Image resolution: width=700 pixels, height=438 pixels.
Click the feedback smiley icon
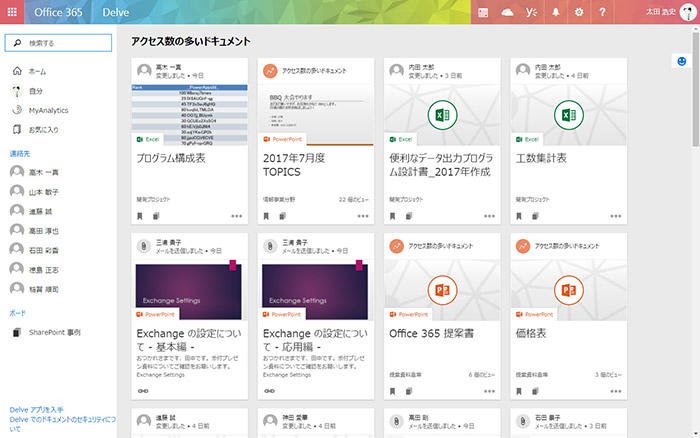tap(682, 62)
